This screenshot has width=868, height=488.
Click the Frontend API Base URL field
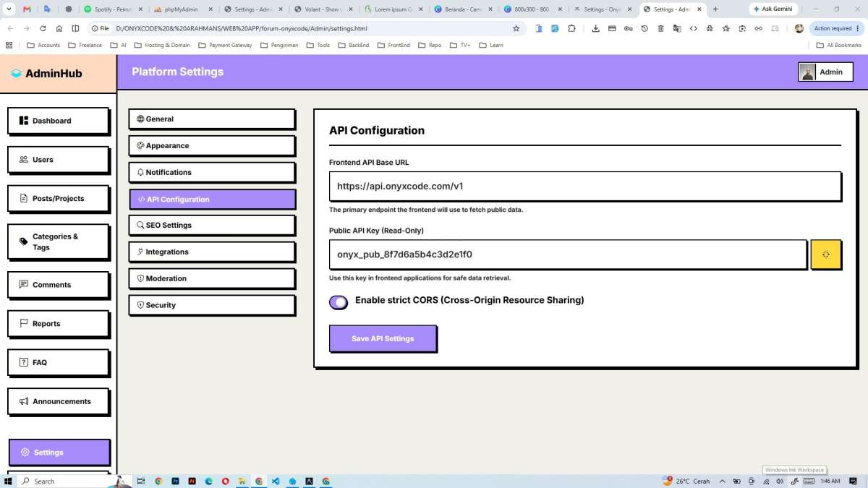[584, 186]
